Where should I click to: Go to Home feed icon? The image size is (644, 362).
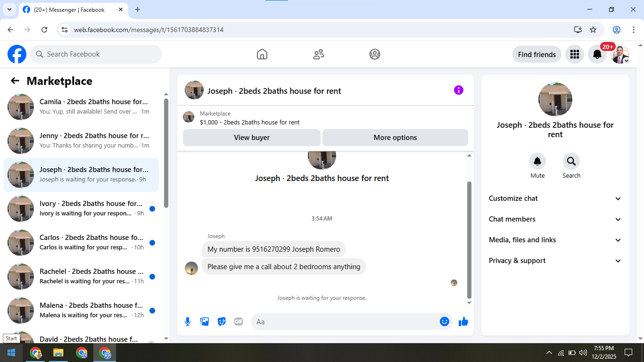[x=262, y=54]
